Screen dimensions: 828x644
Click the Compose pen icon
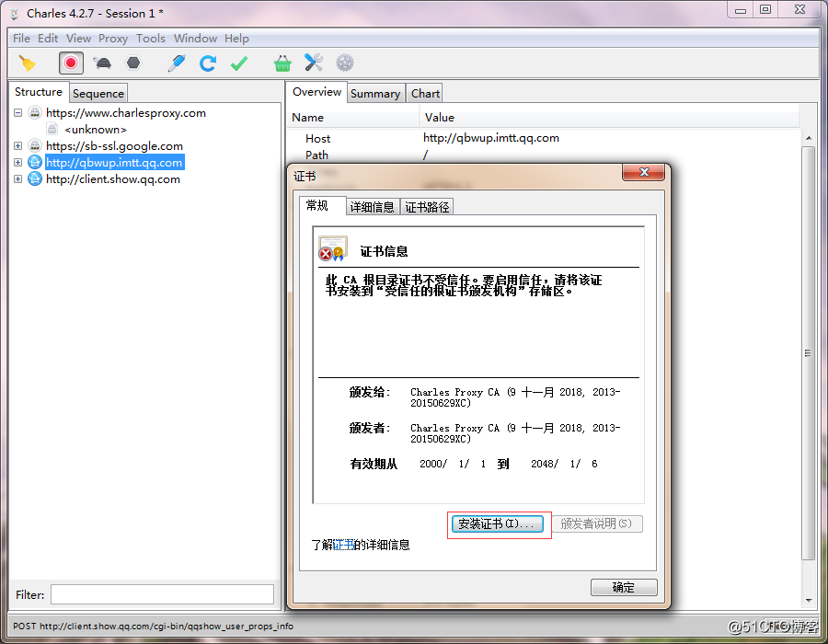[x=177, y=63]
